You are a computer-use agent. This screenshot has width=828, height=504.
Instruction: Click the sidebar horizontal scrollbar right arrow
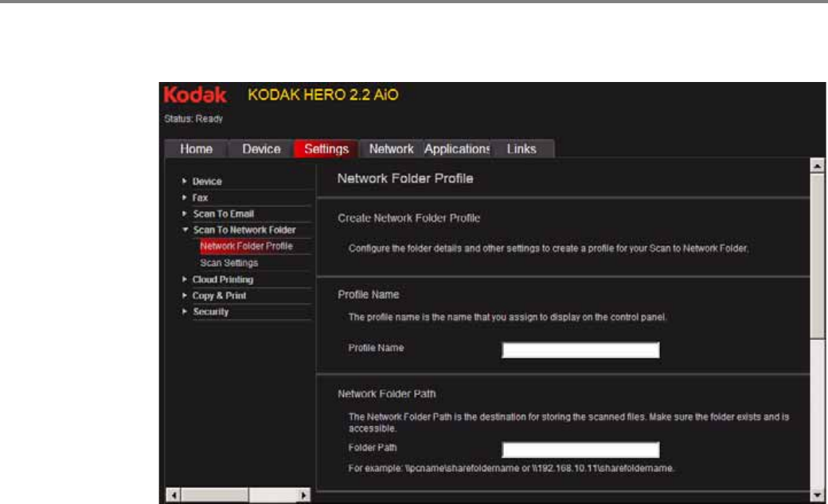[x=303, y=494]
